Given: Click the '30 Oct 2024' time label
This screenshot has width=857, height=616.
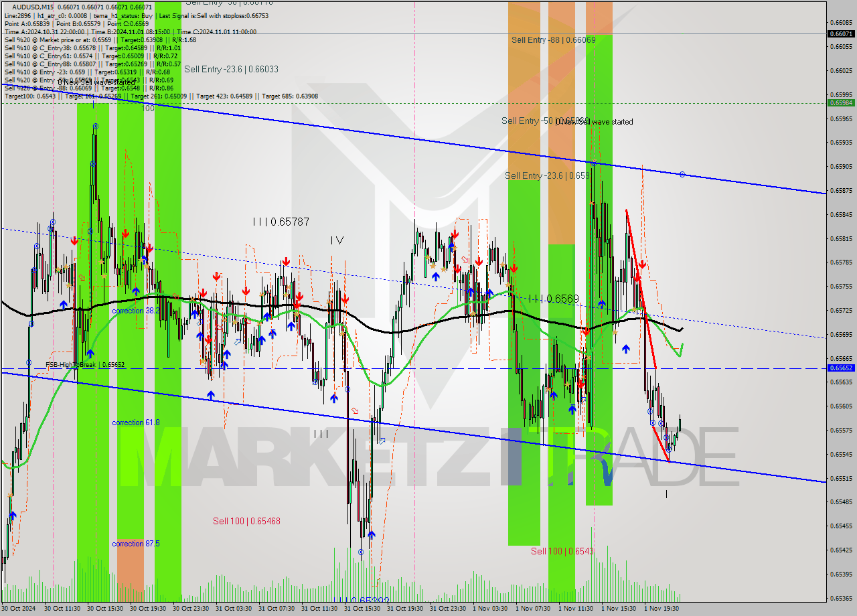Looking at the screenshot, I should (19, 609).
